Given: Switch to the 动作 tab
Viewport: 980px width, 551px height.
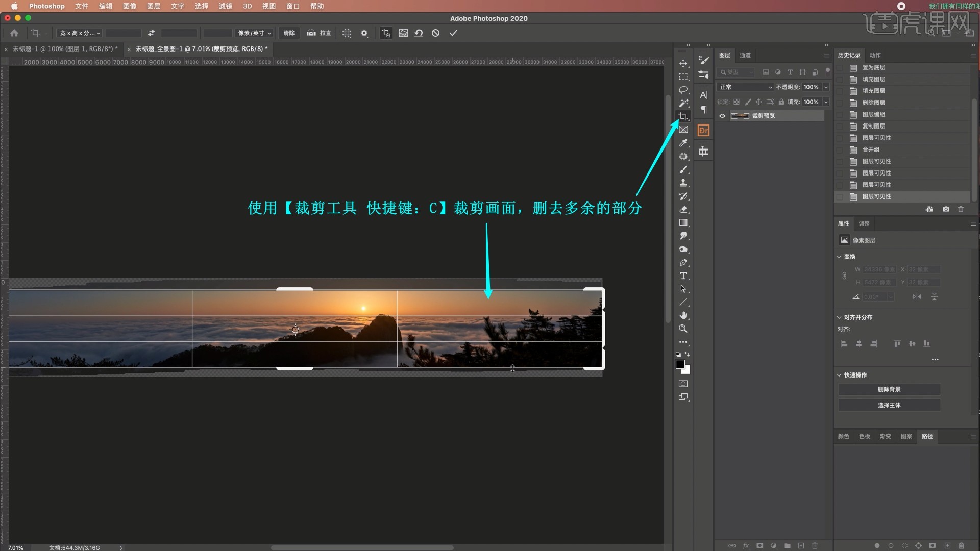Looking at the screenshot, I should point(875,55).
